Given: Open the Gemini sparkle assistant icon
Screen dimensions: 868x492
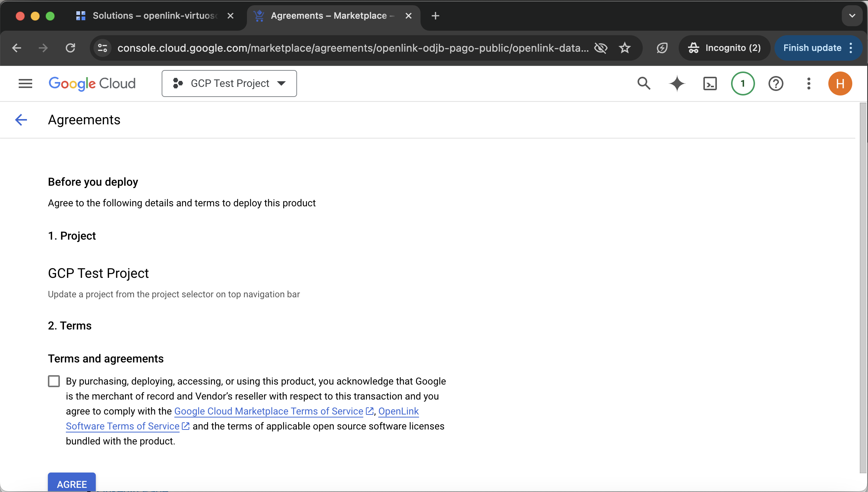Looking at the screenshot, I should point(677,83).
